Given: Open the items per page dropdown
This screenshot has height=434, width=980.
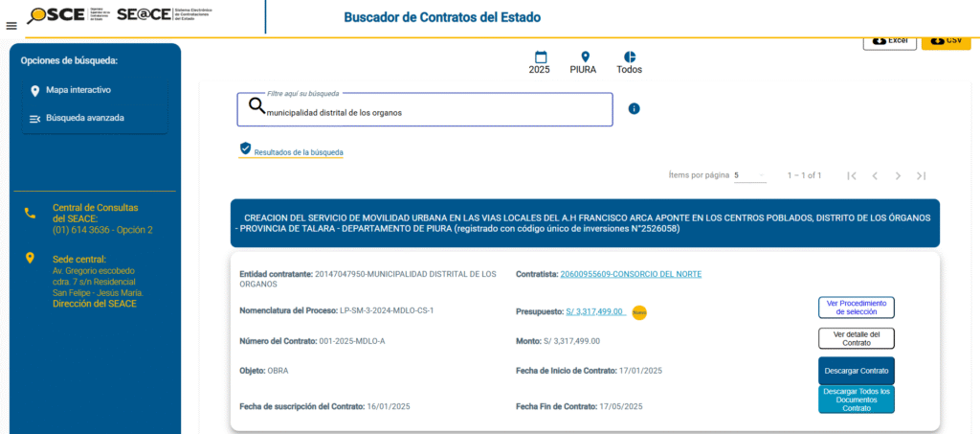Looking at the screenshot, I should coord(749,175).
